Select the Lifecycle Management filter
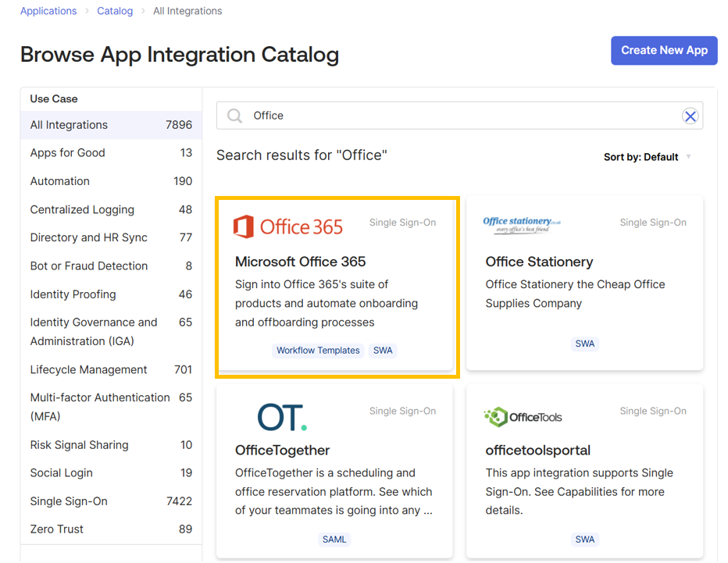728x563 pixels. 111,369
